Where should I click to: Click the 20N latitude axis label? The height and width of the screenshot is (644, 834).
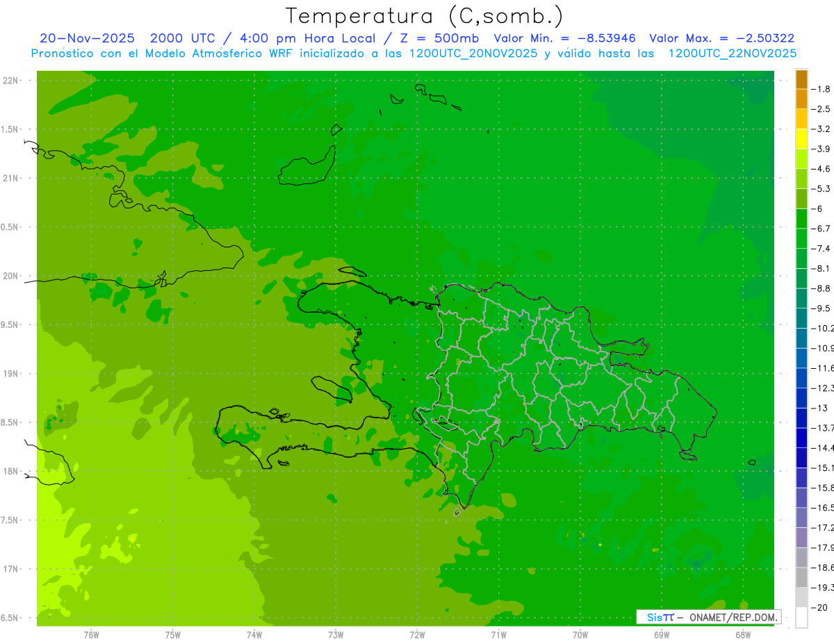[10, 276]
